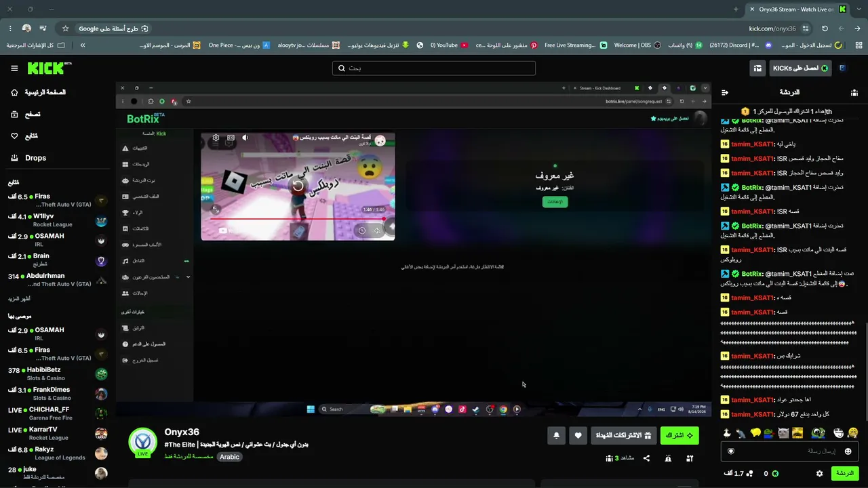
Task: Click the KICK logo in the header
Action: pos(49,68)
